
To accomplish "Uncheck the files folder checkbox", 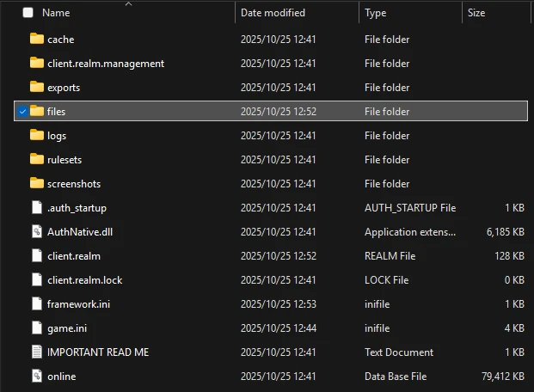I will pos(21,111).
